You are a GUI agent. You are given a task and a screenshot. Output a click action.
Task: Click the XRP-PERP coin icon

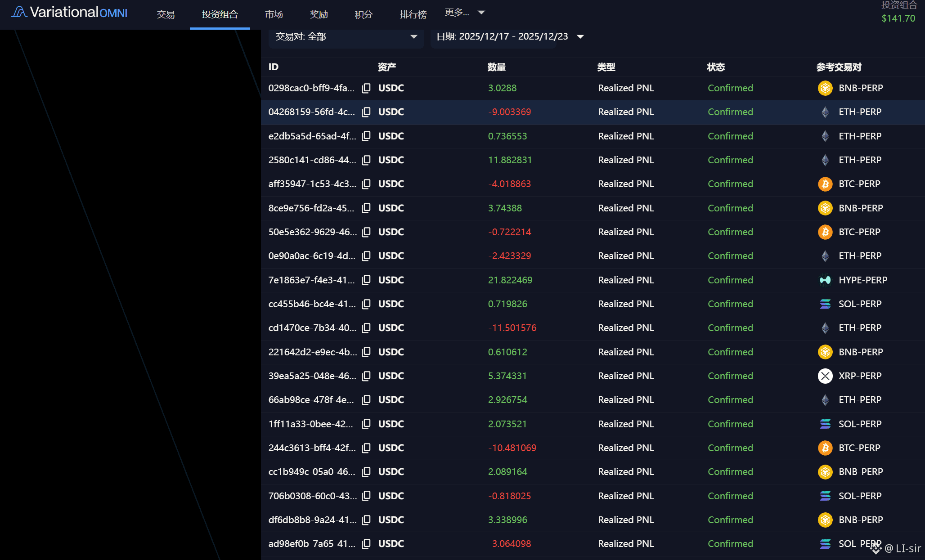[x=825, y=376]
